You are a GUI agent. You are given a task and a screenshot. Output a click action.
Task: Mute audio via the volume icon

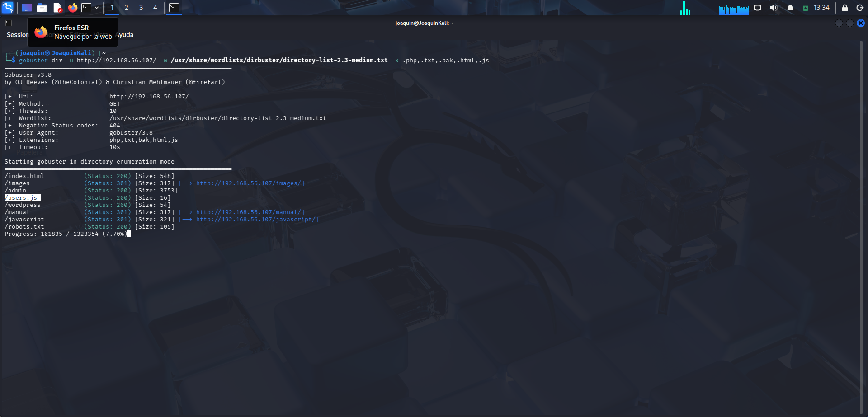pos(774,8)
